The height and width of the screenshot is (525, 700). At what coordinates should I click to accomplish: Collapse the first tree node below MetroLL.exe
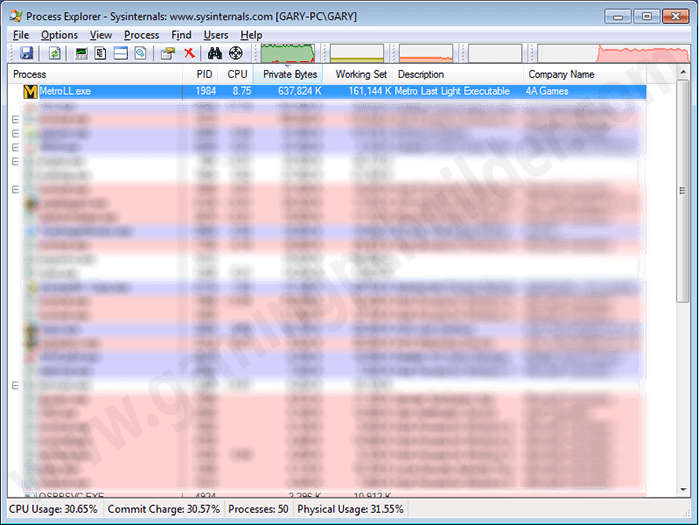(15, 119)
